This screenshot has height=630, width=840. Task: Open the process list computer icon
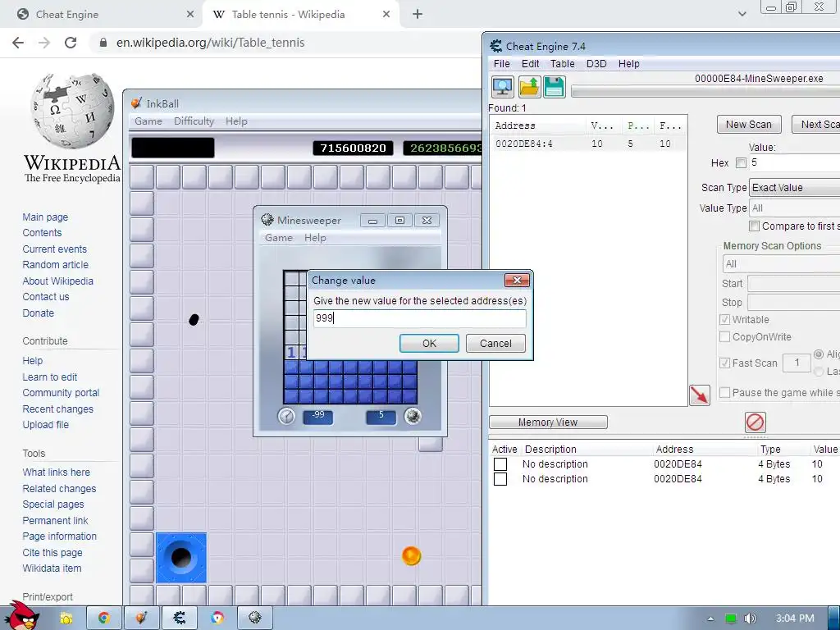pyautogui.click(x=503, y=87)
